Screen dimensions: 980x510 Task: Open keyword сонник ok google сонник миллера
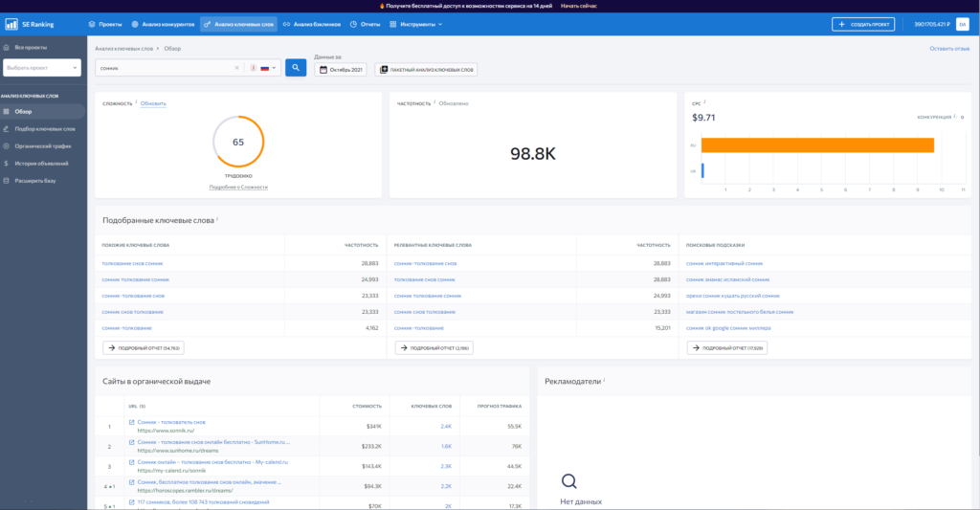728,328
